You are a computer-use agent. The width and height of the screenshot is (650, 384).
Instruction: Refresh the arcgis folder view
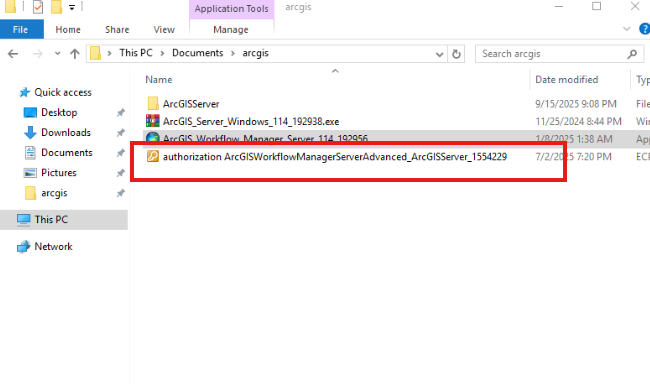[x=456, y=54]
